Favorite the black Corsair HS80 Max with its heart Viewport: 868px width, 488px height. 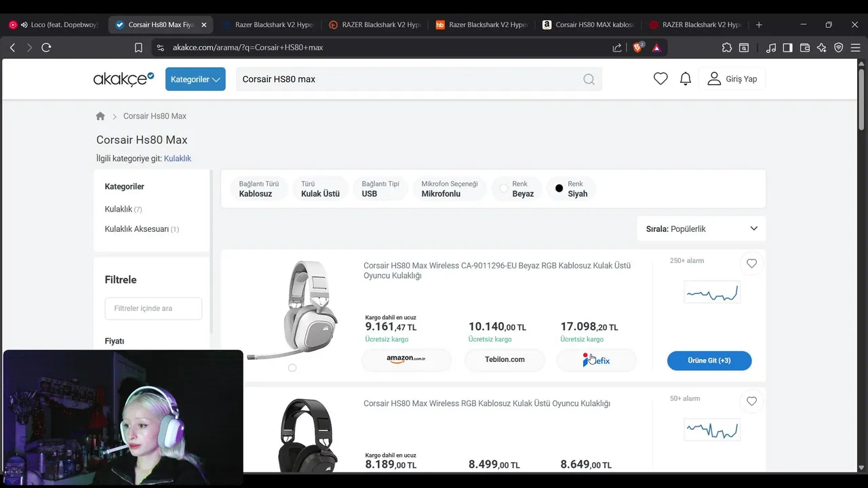[x=751, y=401]
